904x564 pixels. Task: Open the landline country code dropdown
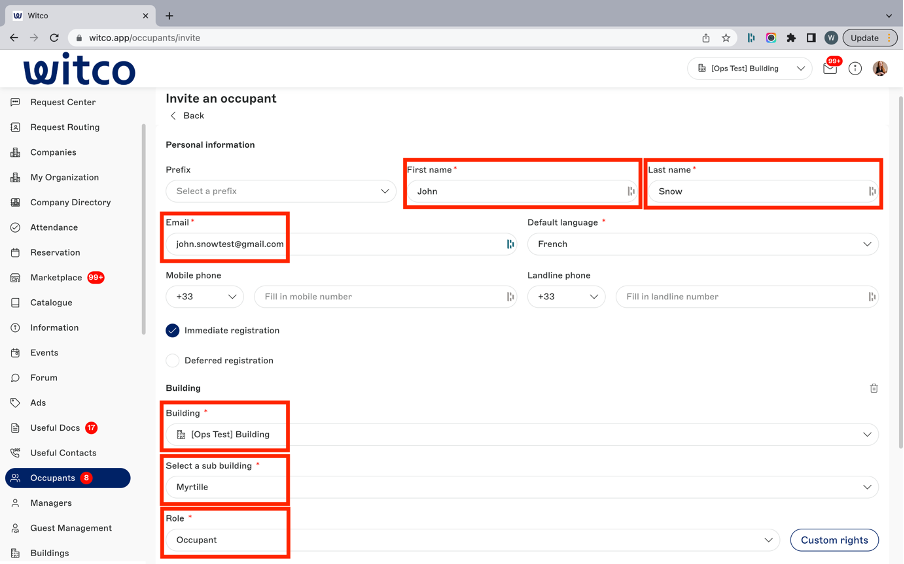tap(566, 296)
